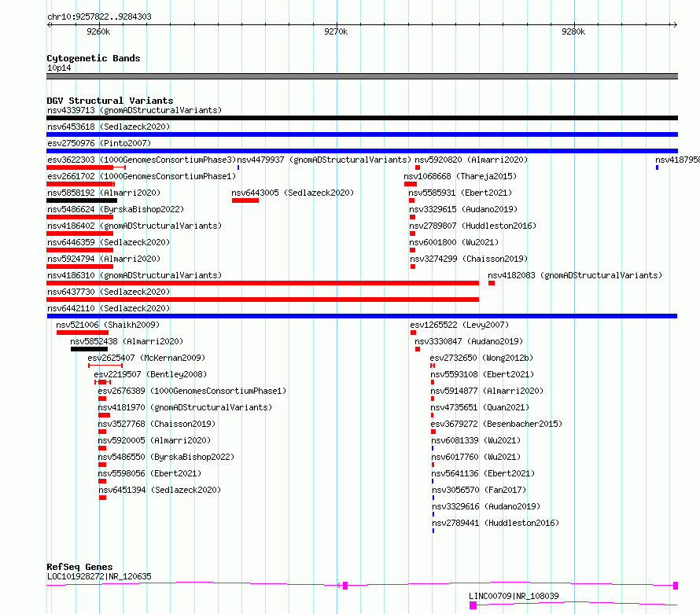Click nsv6081339 (Wu2021) label
The image size is (700, 614).
(476, 440)
